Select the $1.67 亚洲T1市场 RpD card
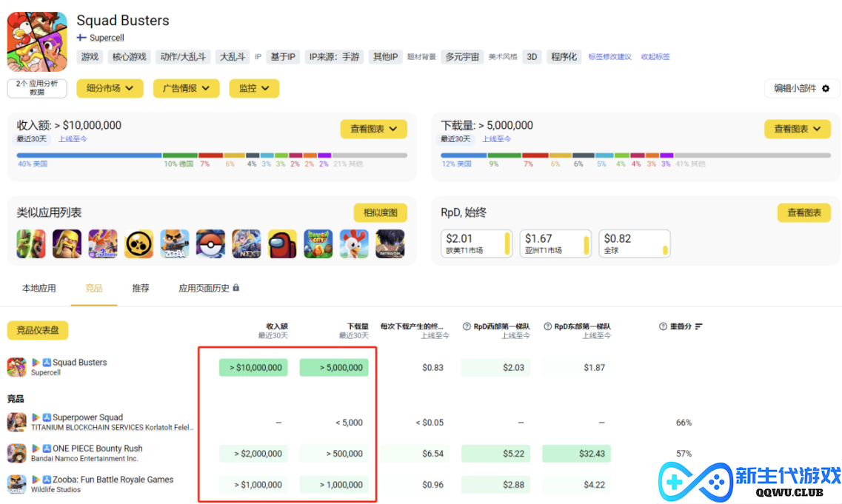 [x=556, y=243]
